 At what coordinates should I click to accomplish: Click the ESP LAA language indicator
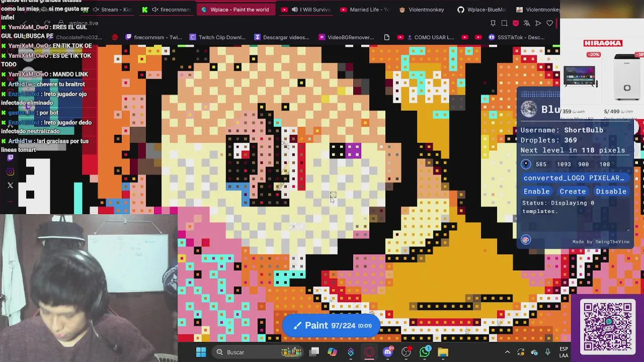564,352
